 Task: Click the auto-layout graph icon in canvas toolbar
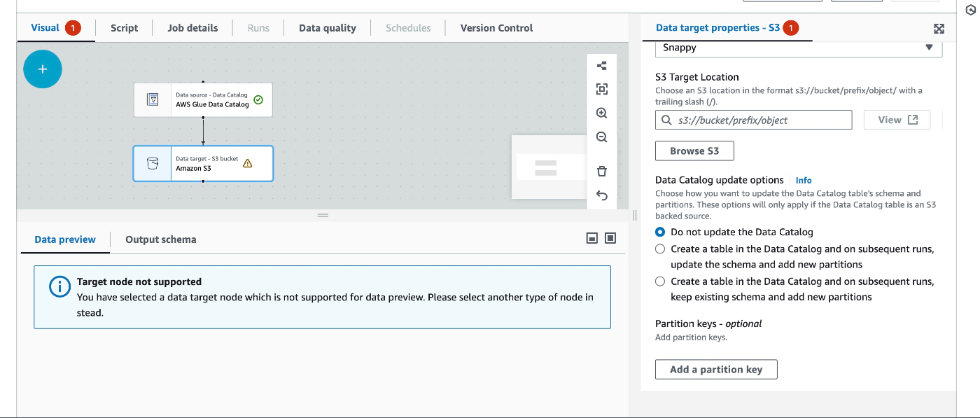601,66
